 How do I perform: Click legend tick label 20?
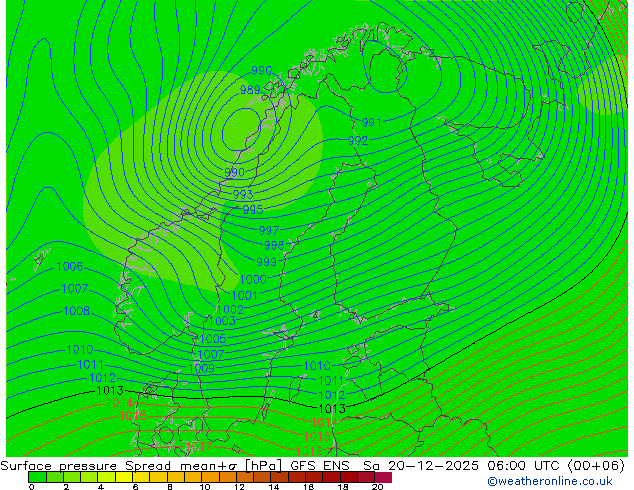(x=378, y=487)
